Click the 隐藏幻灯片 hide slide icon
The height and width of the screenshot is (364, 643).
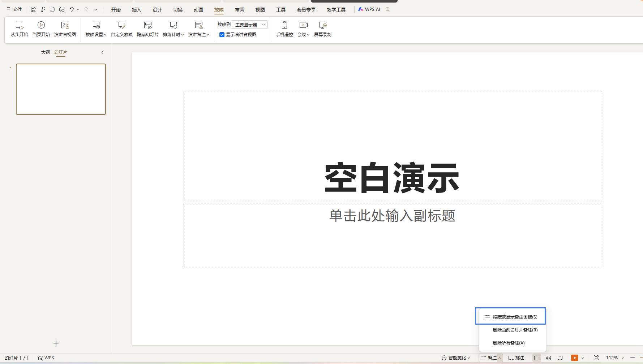(147, 25)
